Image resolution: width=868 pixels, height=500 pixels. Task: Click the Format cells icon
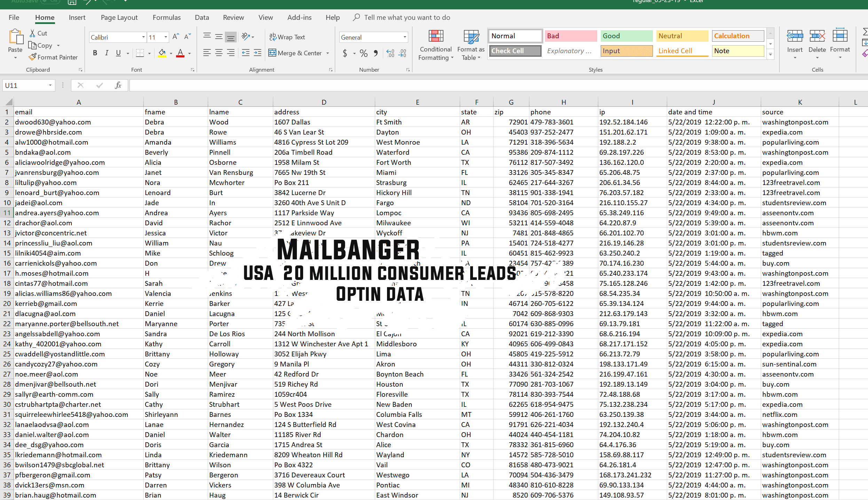840,36
